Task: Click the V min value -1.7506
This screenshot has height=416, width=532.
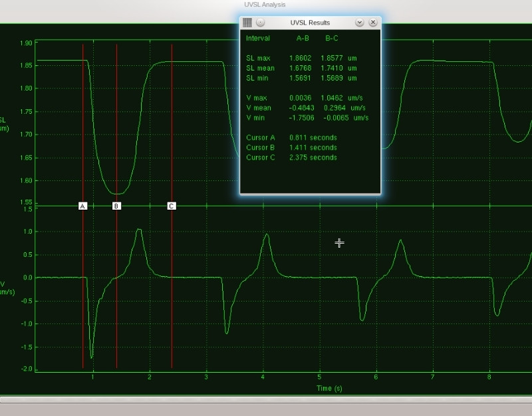Action: pyautogui.click(x=301, y=118)
